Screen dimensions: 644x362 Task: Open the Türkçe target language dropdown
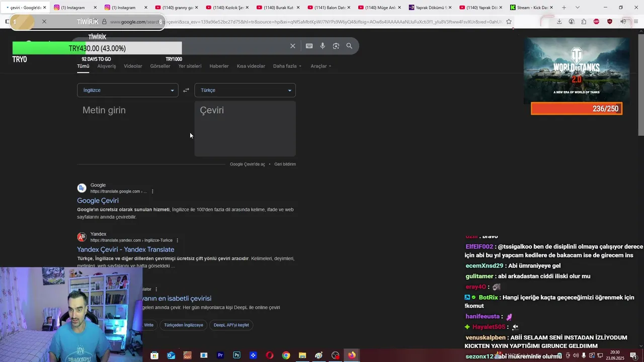click(245, 90)
